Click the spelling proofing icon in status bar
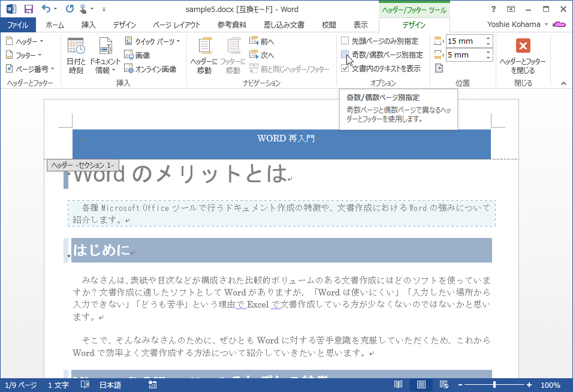The height and width of the screenshot is (392, 573). [x=85, y=385]
